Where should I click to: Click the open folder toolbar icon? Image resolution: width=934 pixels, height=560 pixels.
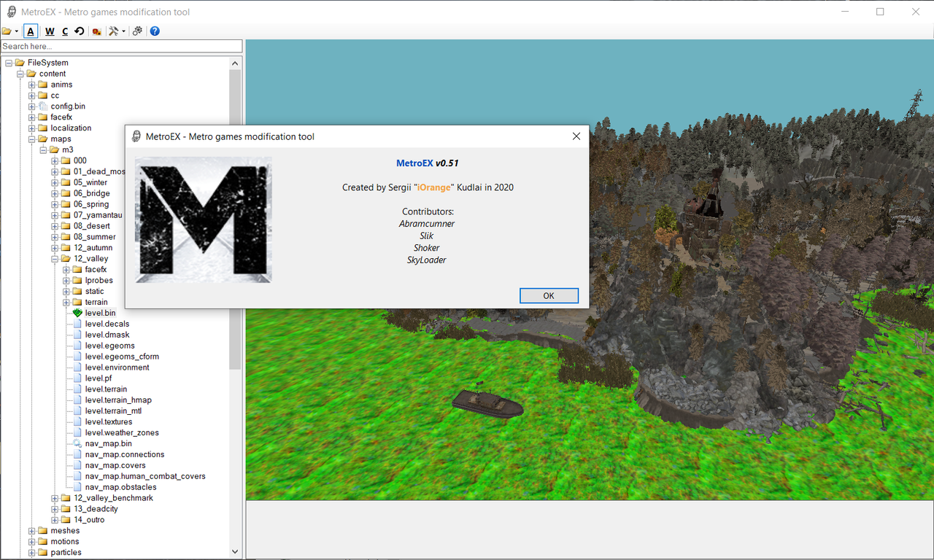[x=7, y=31]
